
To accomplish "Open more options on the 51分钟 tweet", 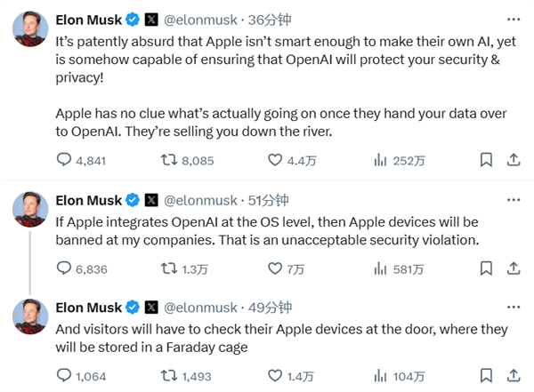I will tap(511, 200).
